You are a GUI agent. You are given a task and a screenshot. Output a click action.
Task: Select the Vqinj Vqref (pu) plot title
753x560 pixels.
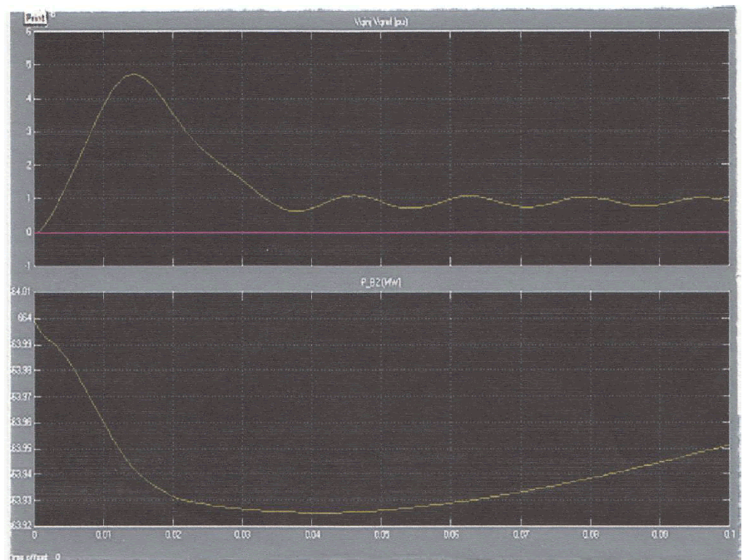[378, 22]
